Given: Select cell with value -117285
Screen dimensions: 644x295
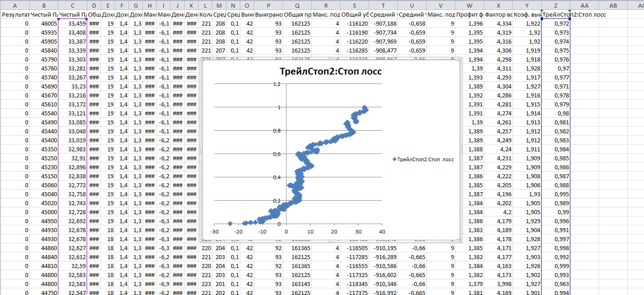Looking at the screenshot, I should pyautogui.click(x=354, y=257).
